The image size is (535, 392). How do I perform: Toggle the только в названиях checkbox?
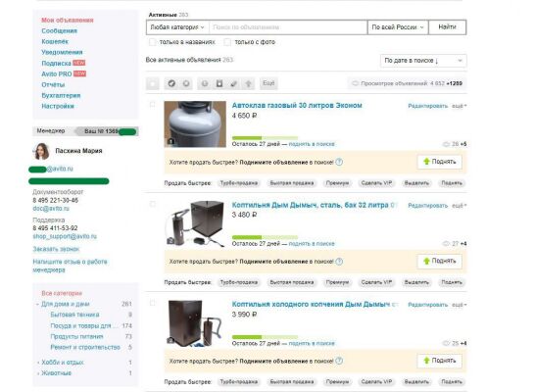pos(152,42)
